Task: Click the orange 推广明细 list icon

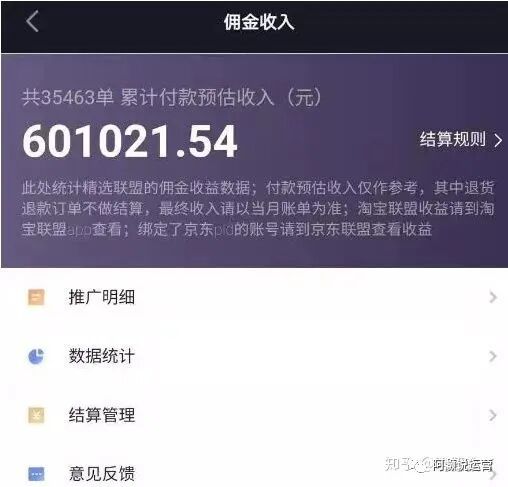Action: point(36,297)
